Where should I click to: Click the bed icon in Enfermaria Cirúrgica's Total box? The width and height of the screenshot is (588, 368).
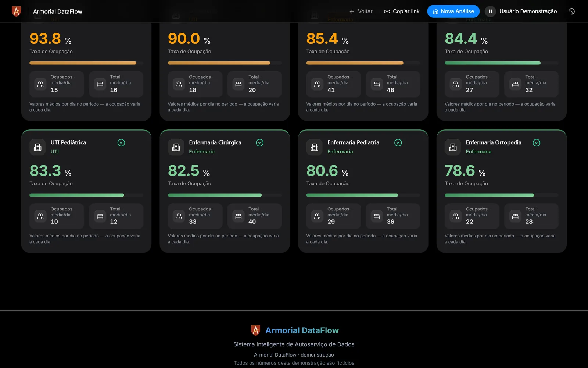coord(239,216)
